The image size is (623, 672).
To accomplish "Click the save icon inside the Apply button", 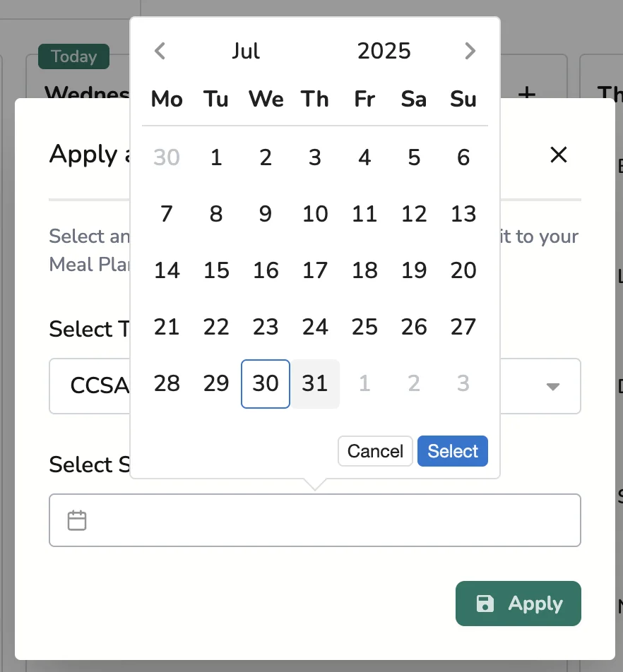I will click(485, 604).
